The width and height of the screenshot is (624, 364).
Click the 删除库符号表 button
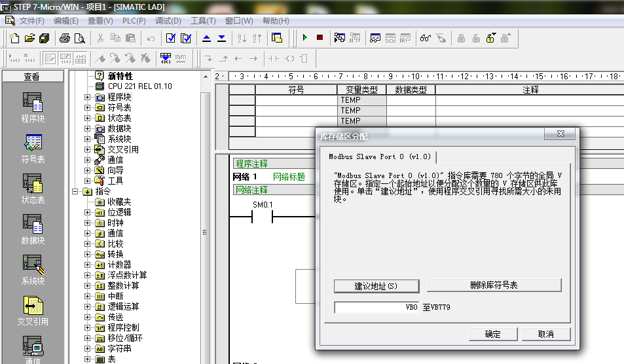coord(494,285)
